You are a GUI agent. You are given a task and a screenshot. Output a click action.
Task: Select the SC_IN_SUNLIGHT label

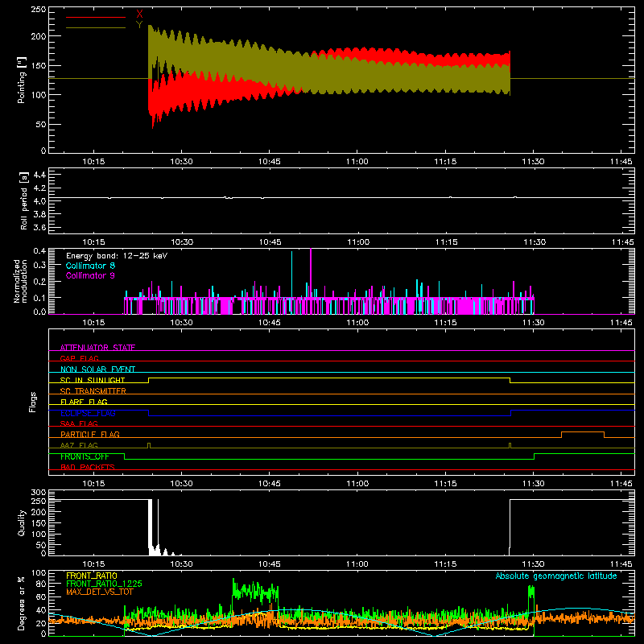coord(93,380)
